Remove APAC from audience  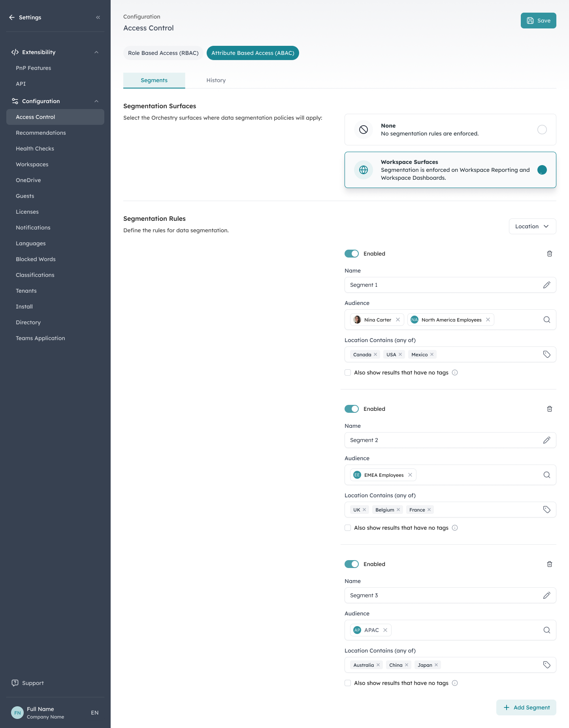pos(385,630)
